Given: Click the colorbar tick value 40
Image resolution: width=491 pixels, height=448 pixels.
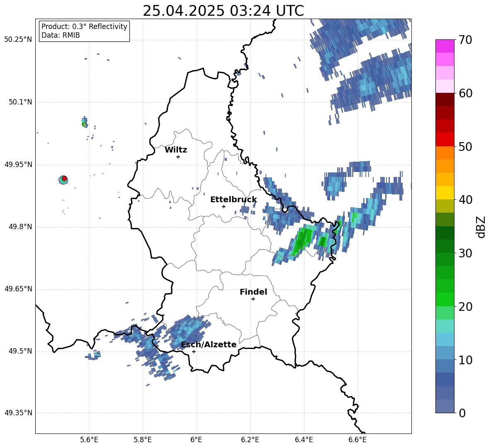Looking at the screenshot, I should click(465, 200).
